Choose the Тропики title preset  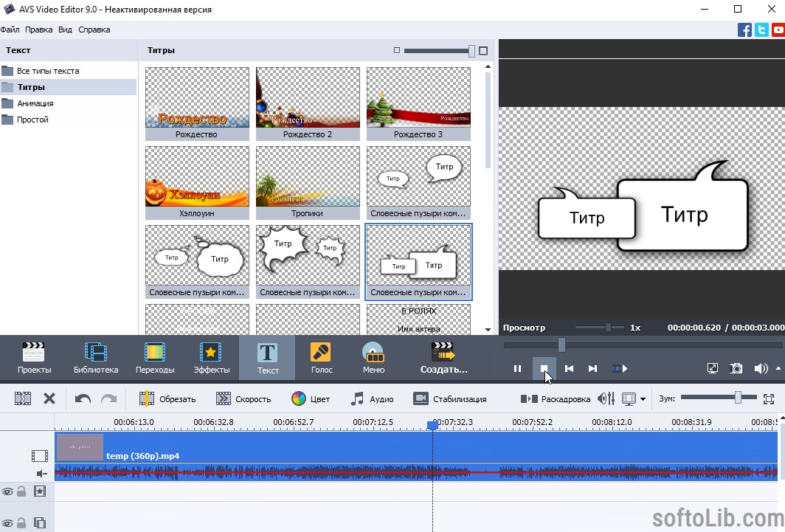(x=308, y=183)
